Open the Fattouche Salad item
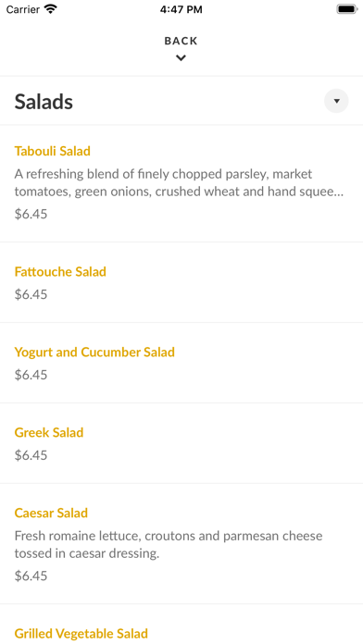363x644 pixels. click(60, 271)
